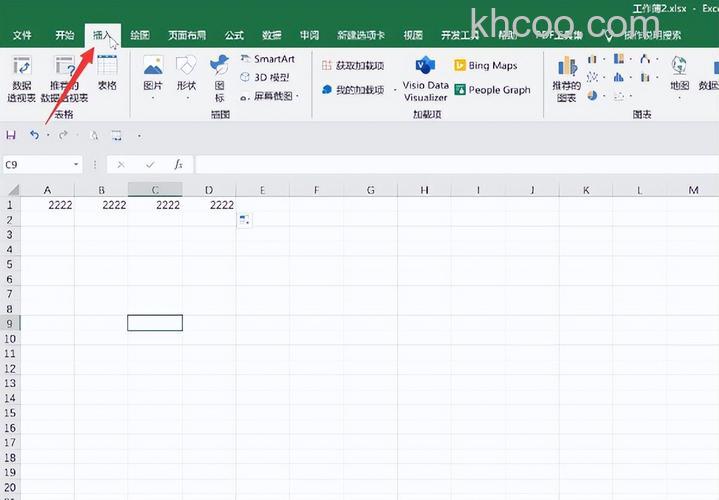Viewport: 719px width, 500px height.
Task: Open Customize Quick Access Toolbar dropdown
Action: coord(139,136)
